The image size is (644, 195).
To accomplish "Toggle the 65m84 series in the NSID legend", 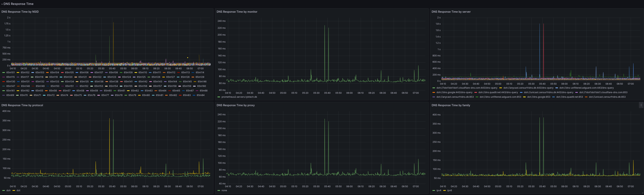I will pyautogui.click(x=200, y=95).
